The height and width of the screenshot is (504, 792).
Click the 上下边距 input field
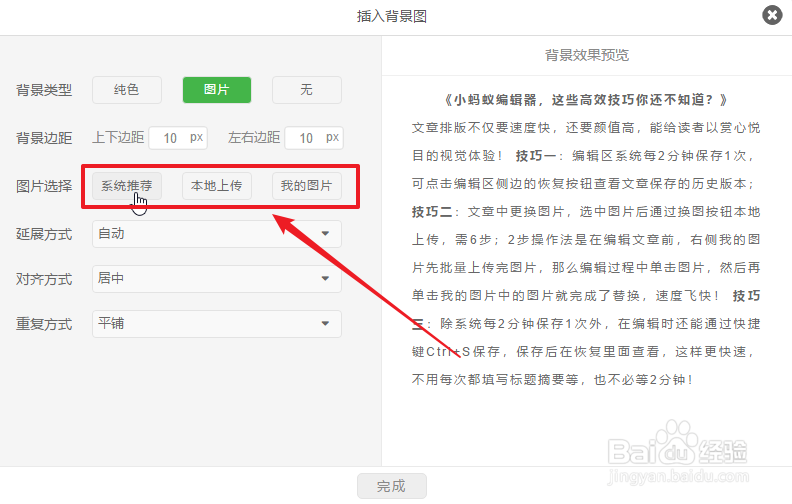coord(178,138)
